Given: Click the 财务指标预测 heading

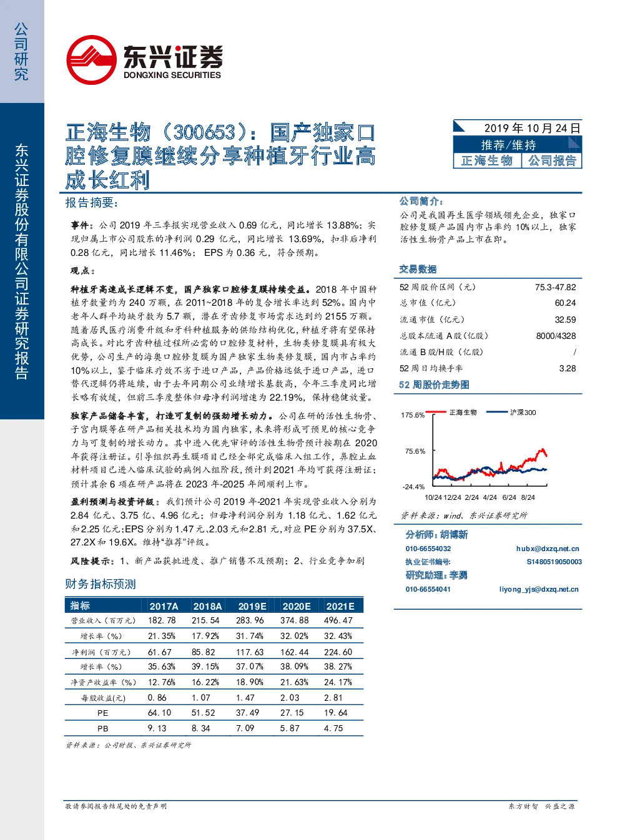Looking at the screenshot, I should click(101, 584).
